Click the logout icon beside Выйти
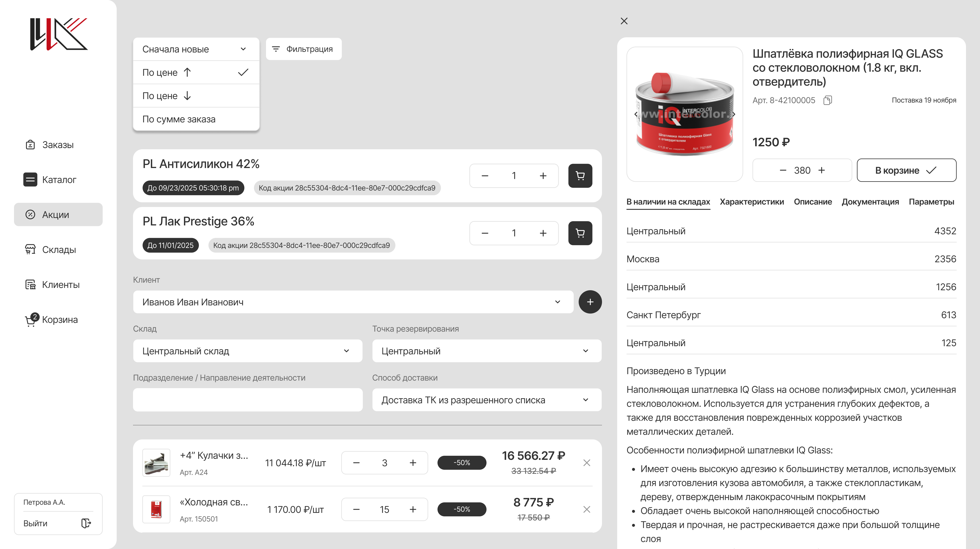 point(86,523)
